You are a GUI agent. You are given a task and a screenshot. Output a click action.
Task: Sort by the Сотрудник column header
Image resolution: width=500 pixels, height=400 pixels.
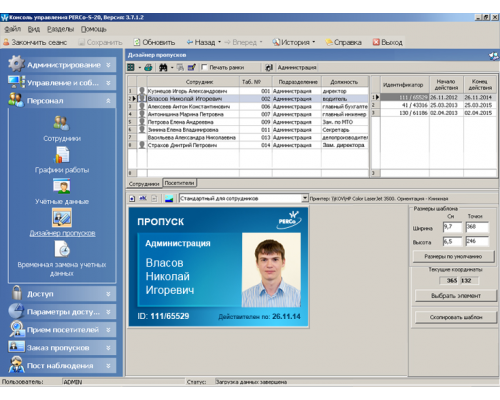coord(194,82)
